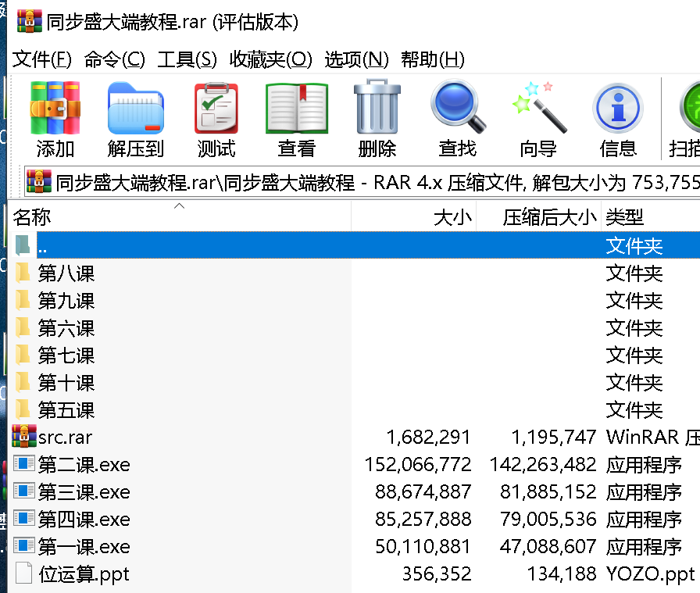This screenshot has height=593, width=700.
Task: Click the 位运算.ppt document icon
Action: 23,573
